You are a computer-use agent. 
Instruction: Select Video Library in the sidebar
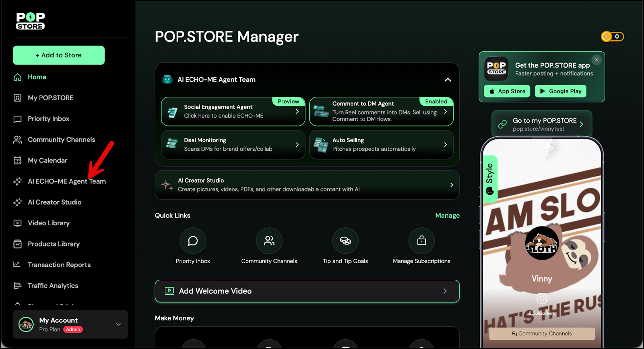click(x=49, y=223)
